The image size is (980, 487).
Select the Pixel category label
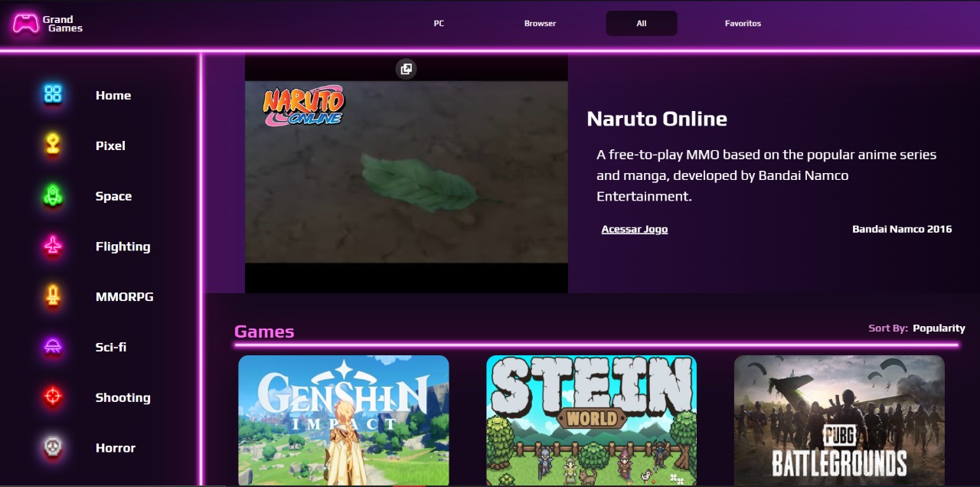pos(110,145)
